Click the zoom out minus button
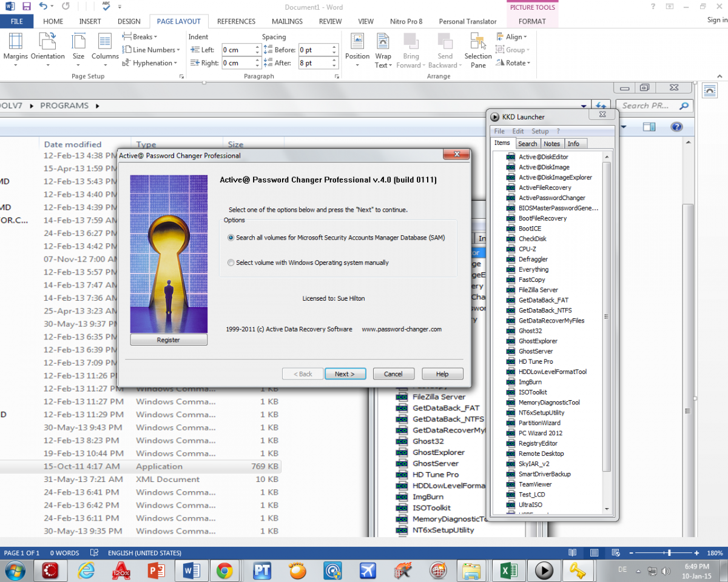Image resolution: width=728 pixels, height=582 pixels. click(631, 554)
